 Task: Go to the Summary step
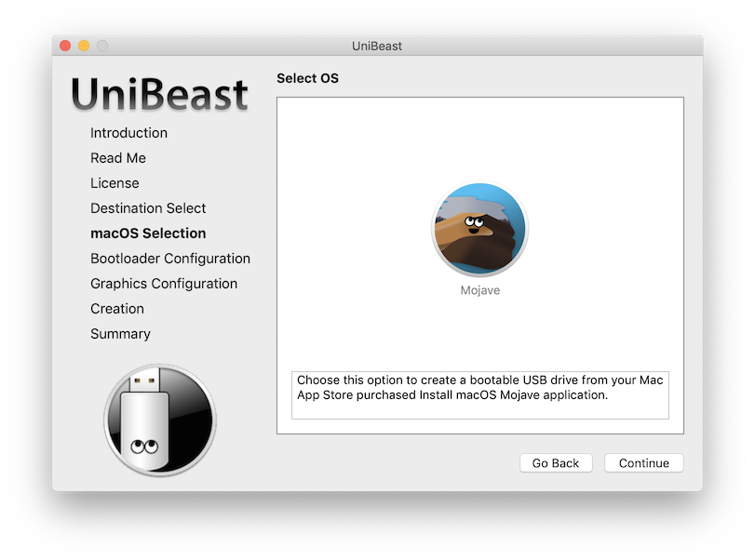point(120,334)
